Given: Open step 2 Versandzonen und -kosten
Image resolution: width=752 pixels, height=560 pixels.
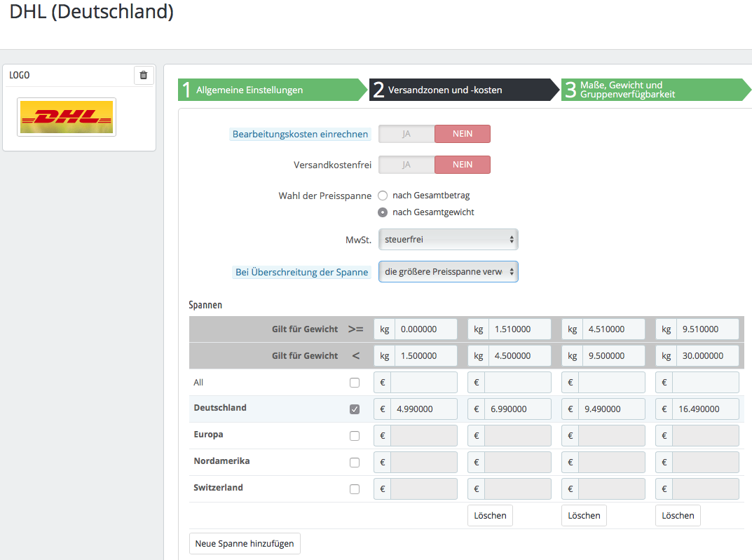Looking at the screenshot, I should point(464,90).
